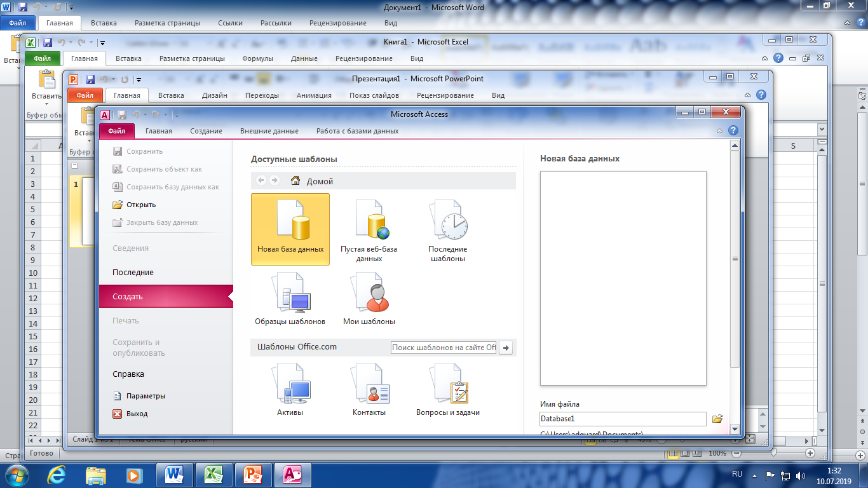Switch Excel to Page Layout view button

click(x=685, y=454)
